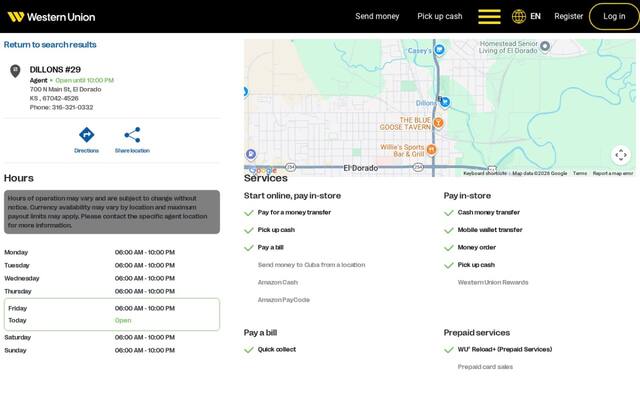Open Send money in the header

(377, 16)
